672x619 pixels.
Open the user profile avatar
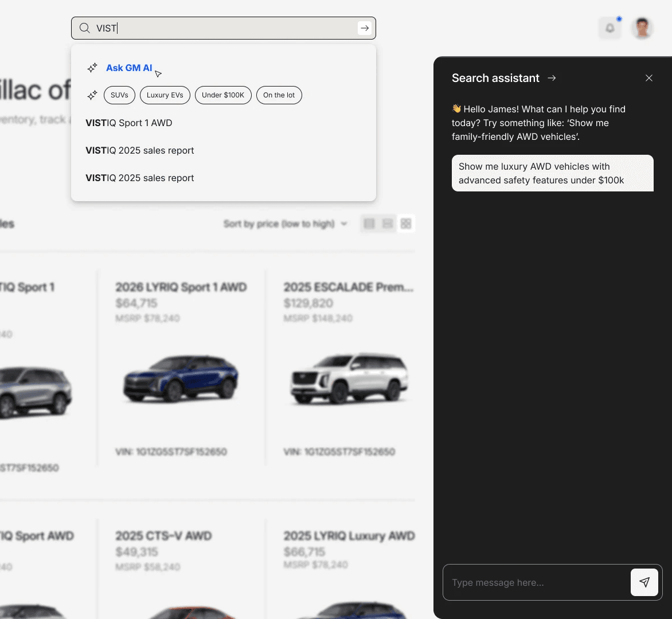642,28
